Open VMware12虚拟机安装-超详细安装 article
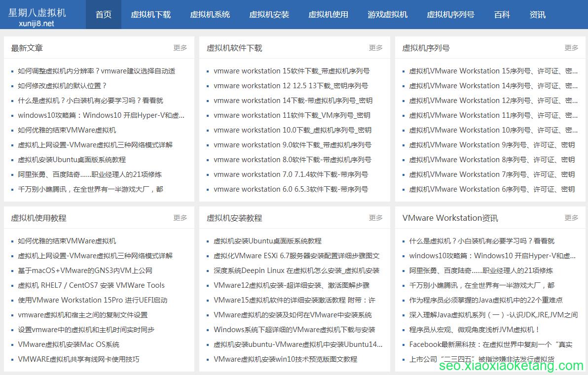This screenshot has width=588, height=375. pos(292,285)
